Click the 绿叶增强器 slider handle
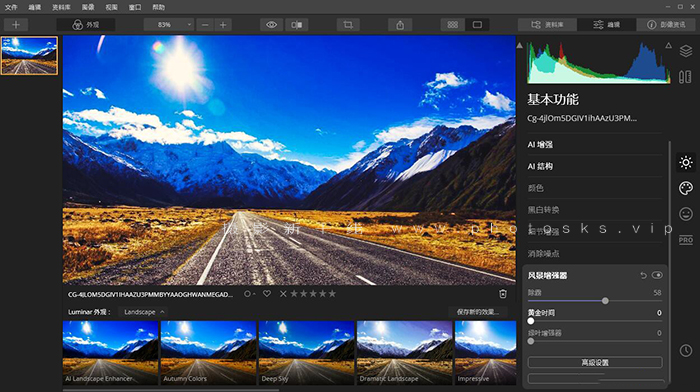Image resolution: width=700 pixels, height=392 pixels. (531, 341)
